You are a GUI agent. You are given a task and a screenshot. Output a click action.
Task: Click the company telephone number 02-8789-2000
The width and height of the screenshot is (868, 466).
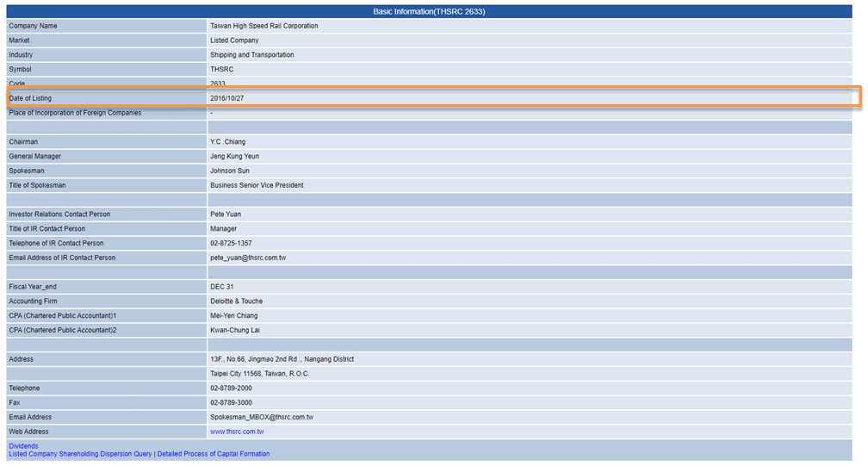pos(231,388)
